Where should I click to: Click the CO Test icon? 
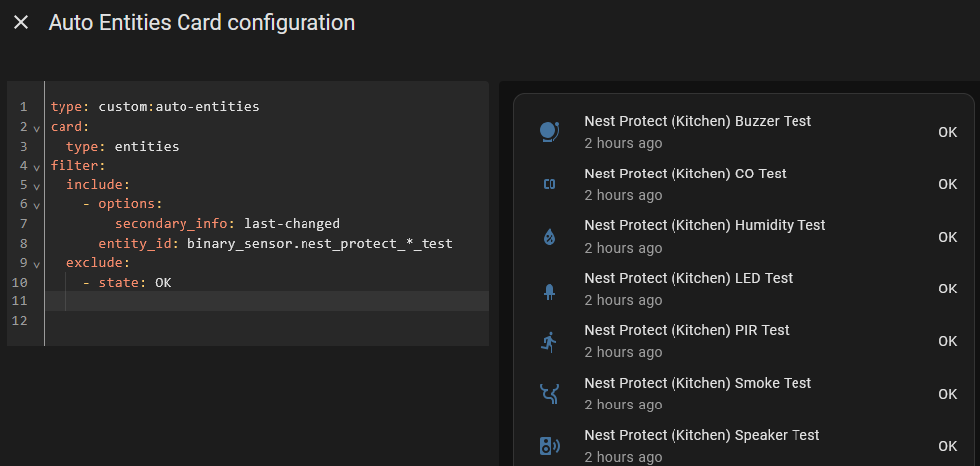coord(550,184)
